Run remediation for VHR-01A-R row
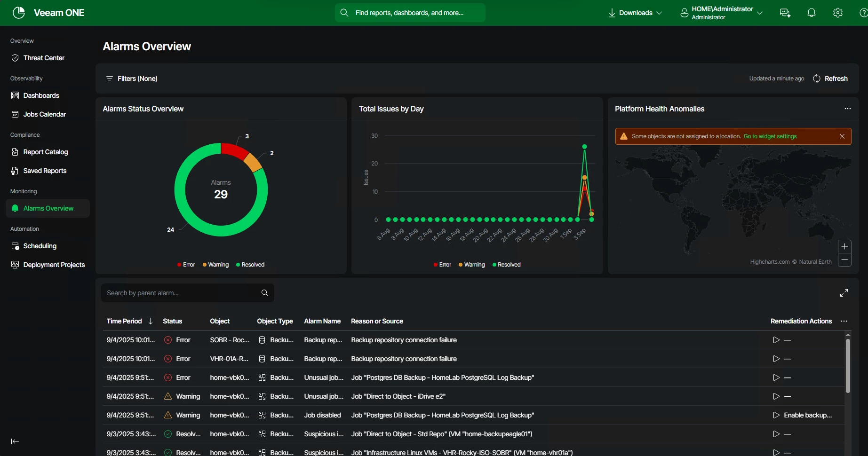The image size is (868, 456). 776,359
